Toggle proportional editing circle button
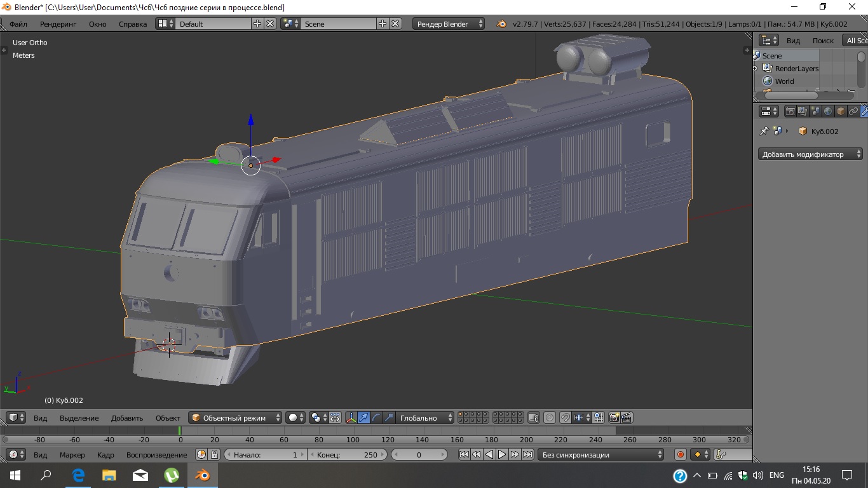This screenshot has height=488, width=868. tap(550, 417)
